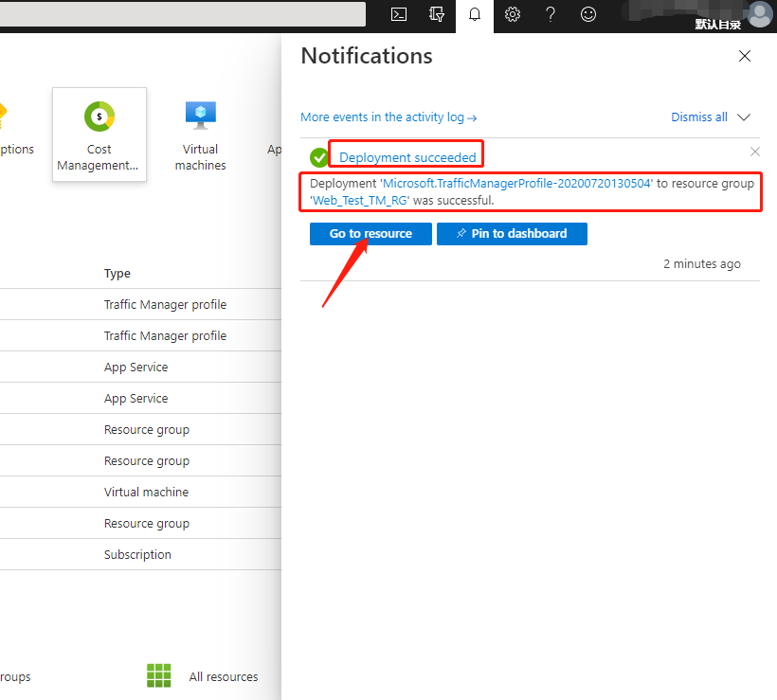Open the All resources grid icon
This screenshot has height=700, width=777.
pos(158,675)
